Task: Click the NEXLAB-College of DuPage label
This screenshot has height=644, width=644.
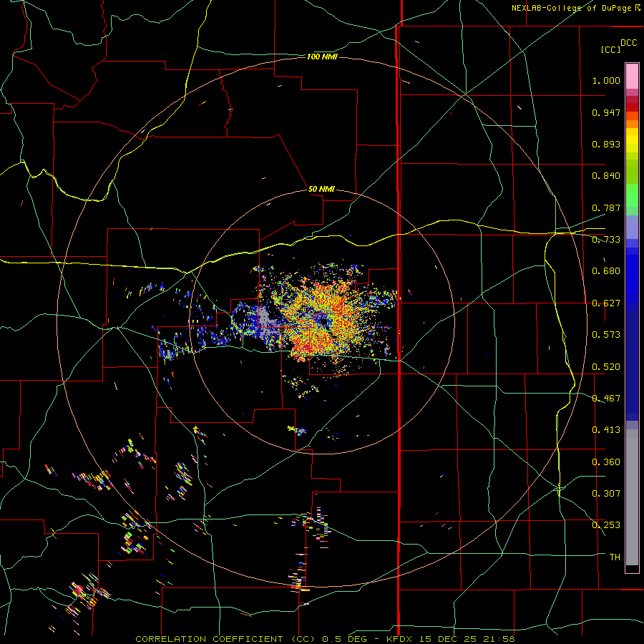Action: pos(572,8)
